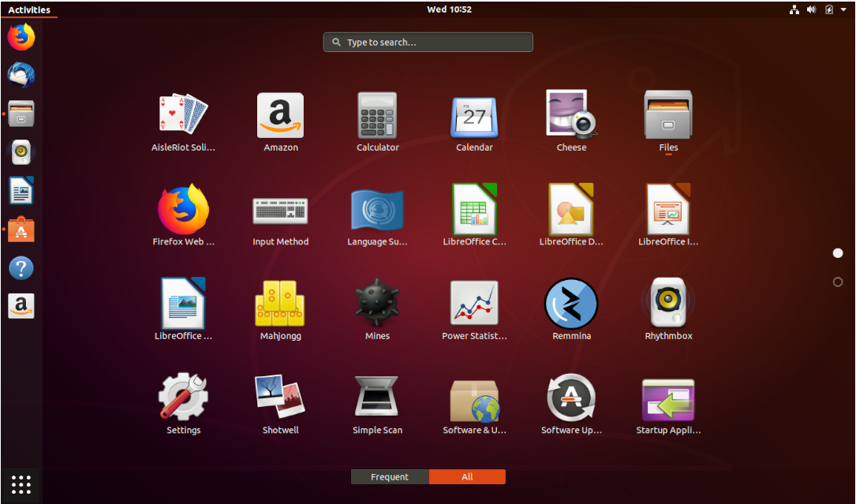This screenshot has height=504, width=856.
Task: Open Ubuntu Software from the dock
Action: pos(21,230)
